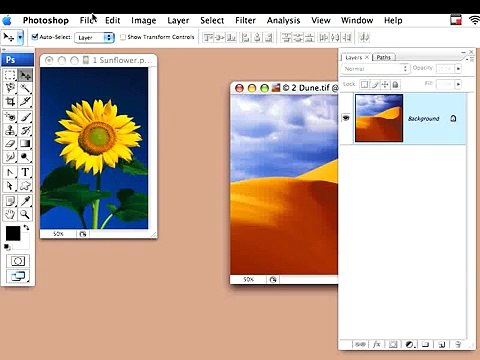Select the Background layer thumbnail
Screen dimensions: 480x360
click(x=379, y=118)
